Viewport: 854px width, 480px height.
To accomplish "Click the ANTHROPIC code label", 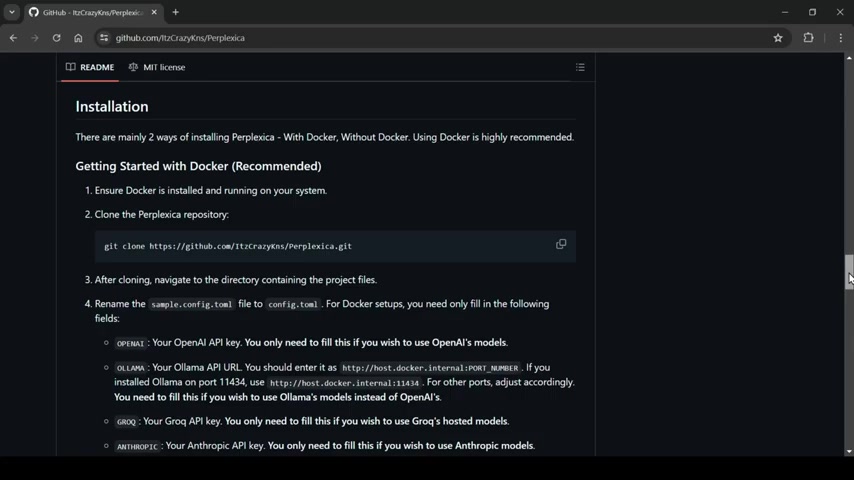I will click(137, 446).
